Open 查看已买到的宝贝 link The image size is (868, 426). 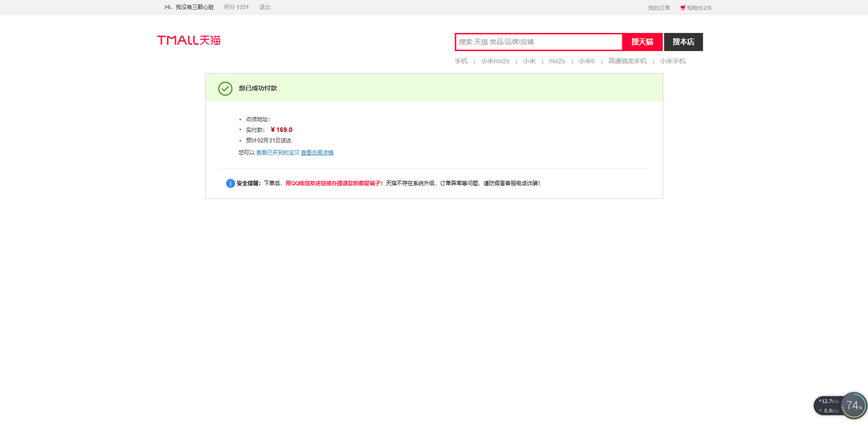[277, 152]
